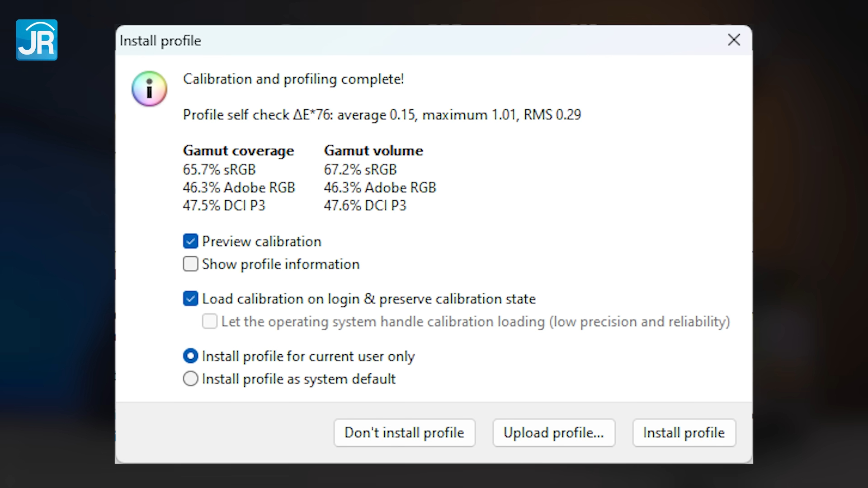Screen dimensions: 868x488
Task: Close the Install profile dialog with the X
Action: tap(734, 40)
